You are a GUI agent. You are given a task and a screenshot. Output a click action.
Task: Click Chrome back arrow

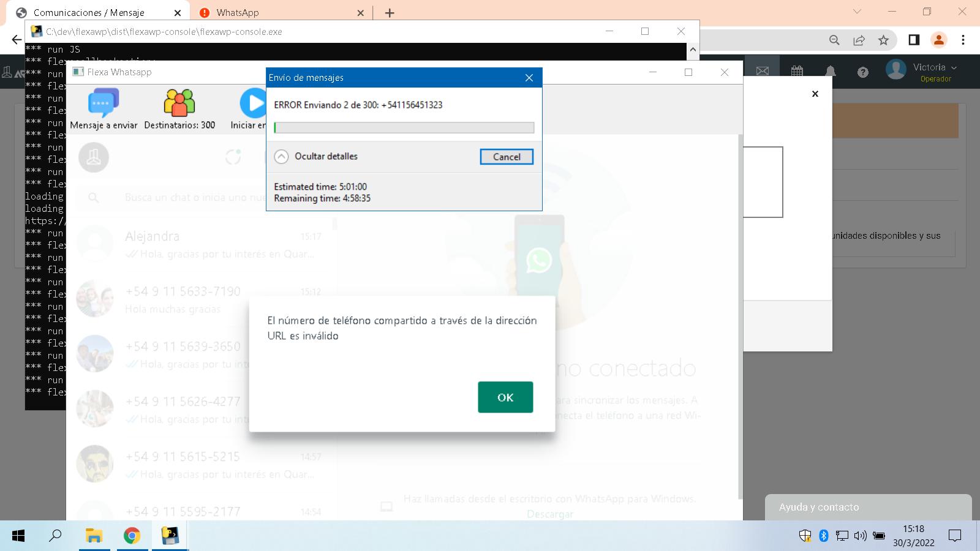17,40
